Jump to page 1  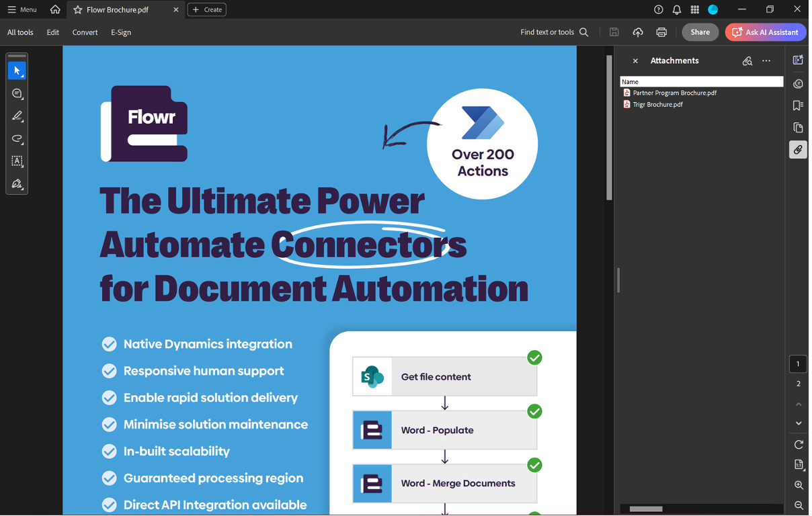[x=798, y=363]
